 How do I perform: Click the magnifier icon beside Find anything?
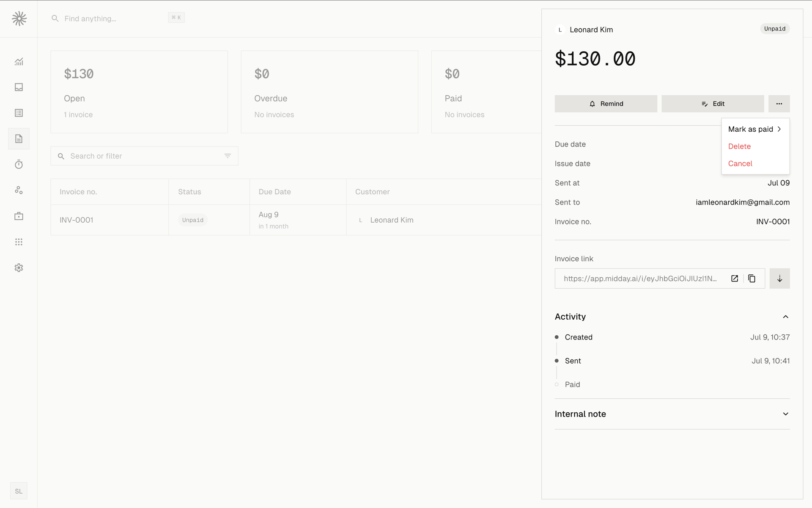point(55,19)
